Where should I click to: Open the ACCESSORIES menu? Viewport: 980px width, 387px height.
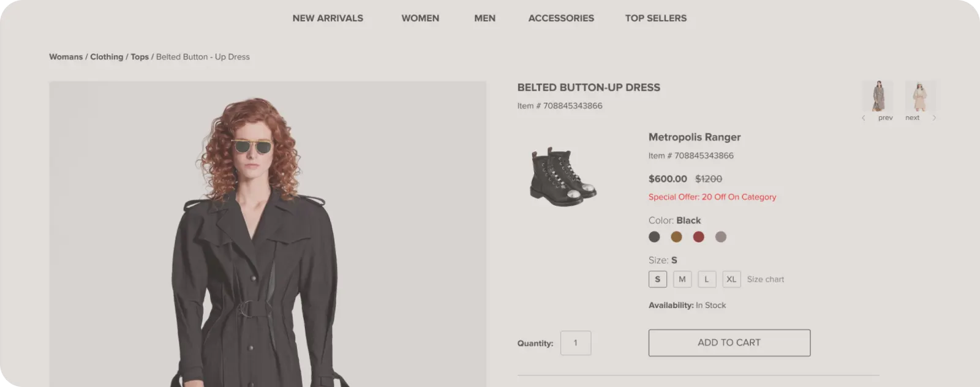(561, 18)
